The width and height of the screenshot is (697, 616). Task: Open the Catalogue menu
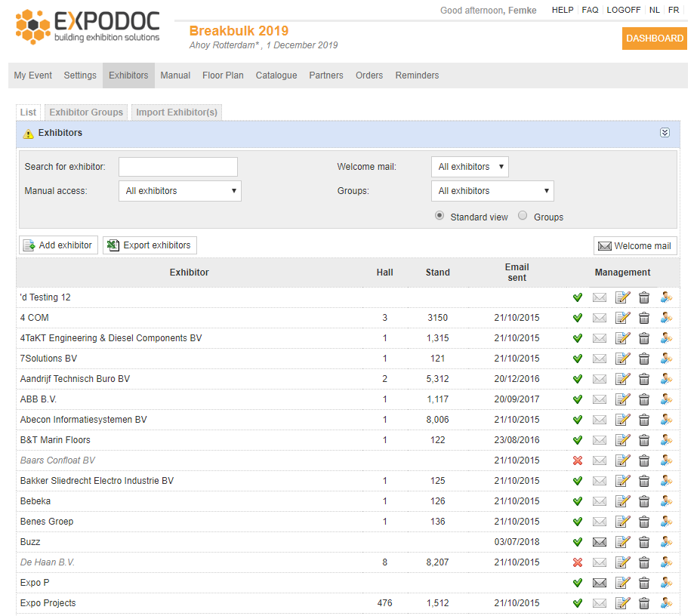[276, 75]
